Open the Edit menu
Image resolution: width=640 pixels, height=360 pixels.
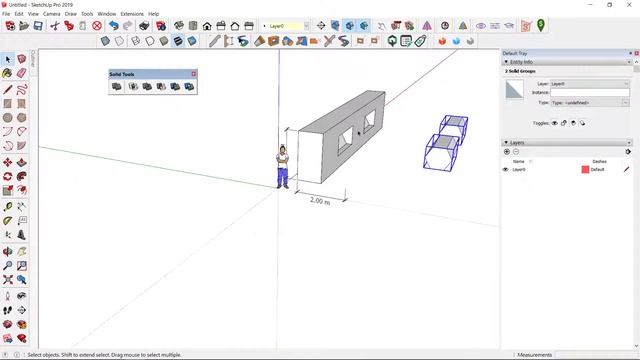point(19,14)
